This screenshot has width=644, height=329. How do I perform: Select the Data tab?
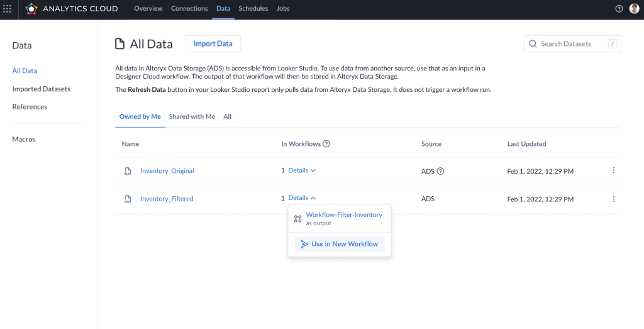223,9
